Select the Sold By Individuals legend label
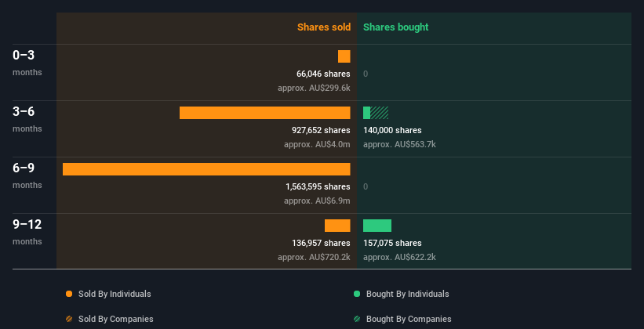Viewport: 644px width, 329px height. click(x=115, y=294)
